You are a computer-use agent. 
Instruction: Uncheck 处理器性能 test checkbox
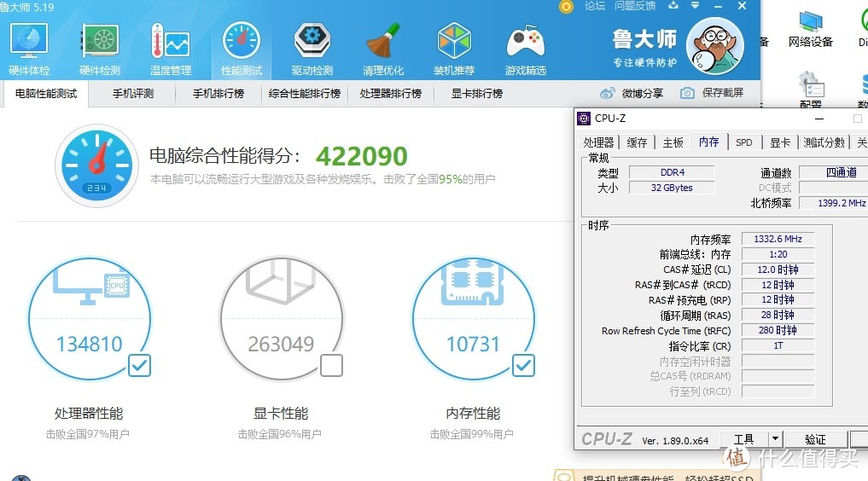[x=139, y=366]
